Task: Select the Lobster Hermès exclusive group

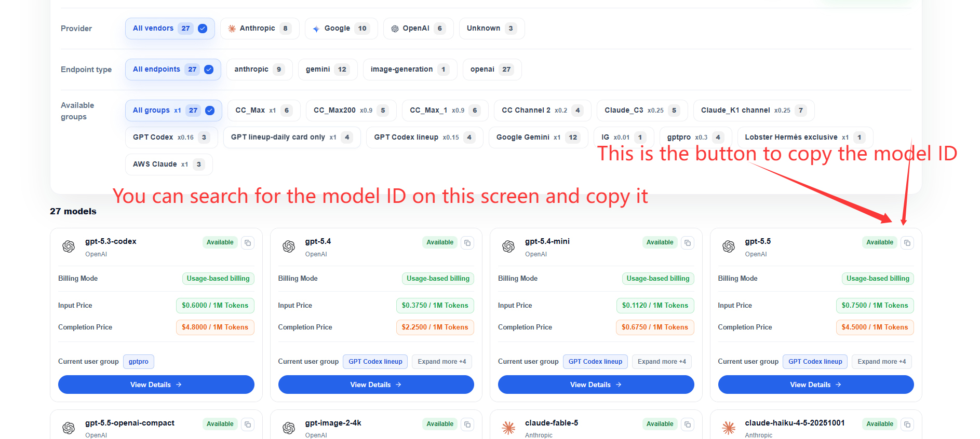Action: tap(805, 138)
